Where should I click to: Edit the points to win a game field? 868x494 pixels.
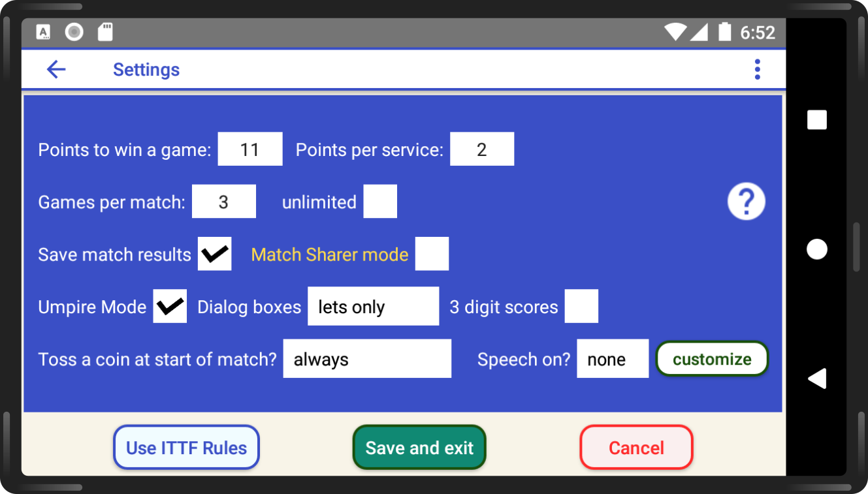pos(250,149)
